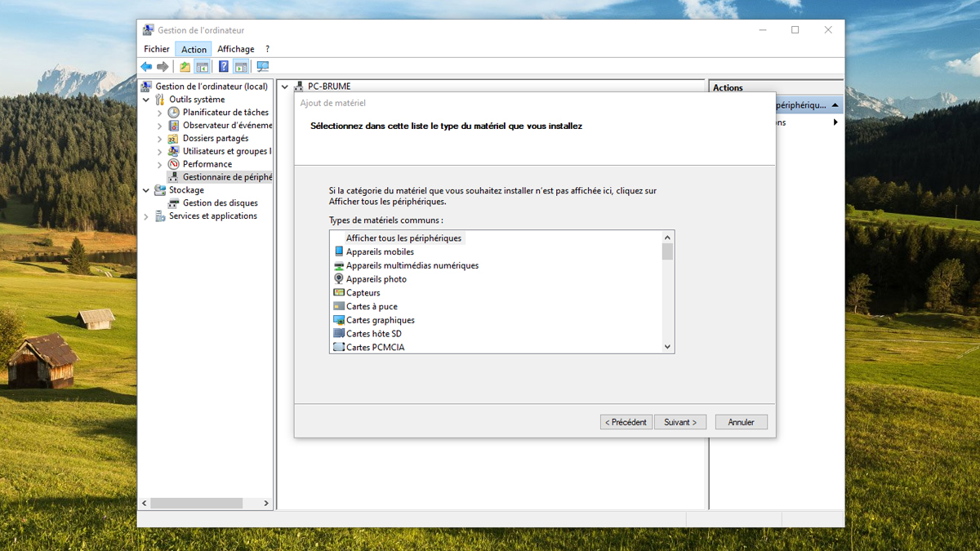Click the < Précédent button
This screenshot has height=551, width=980.
click(626, 422)
